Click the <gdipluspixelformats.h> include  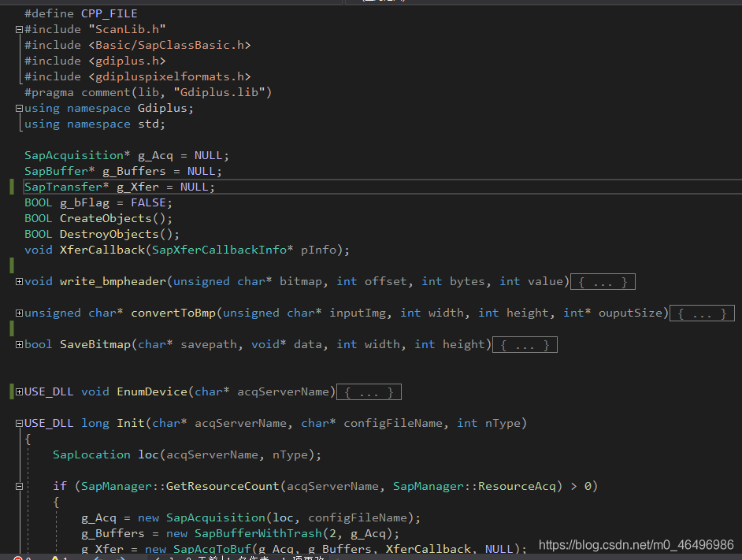point(169,76)
